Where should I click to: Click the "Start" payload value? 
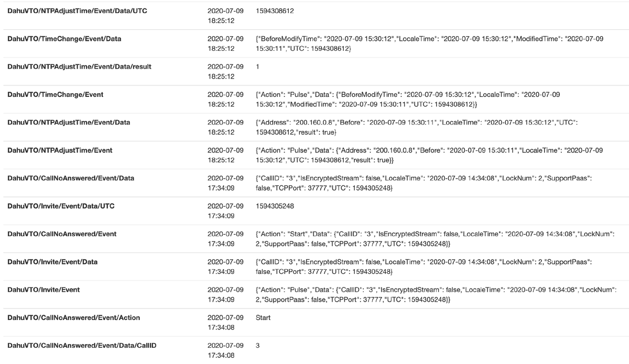click(x=263, y=318)
